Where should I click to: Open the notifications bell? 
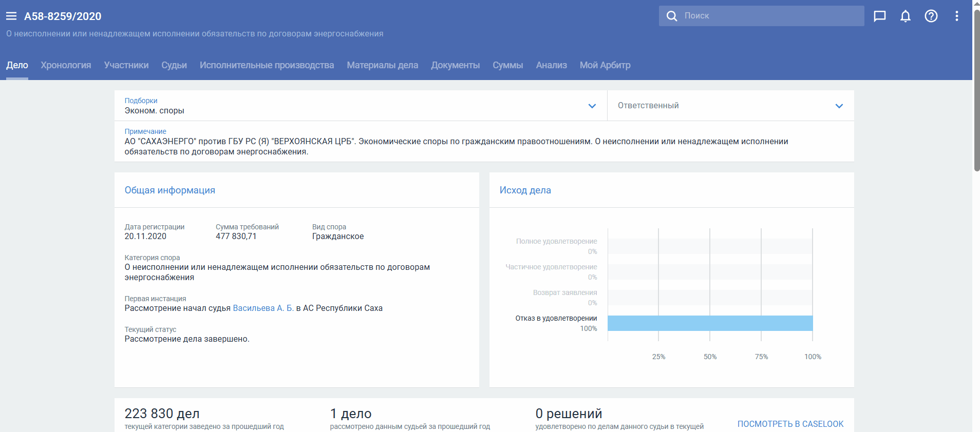click(x=905, y=16)
